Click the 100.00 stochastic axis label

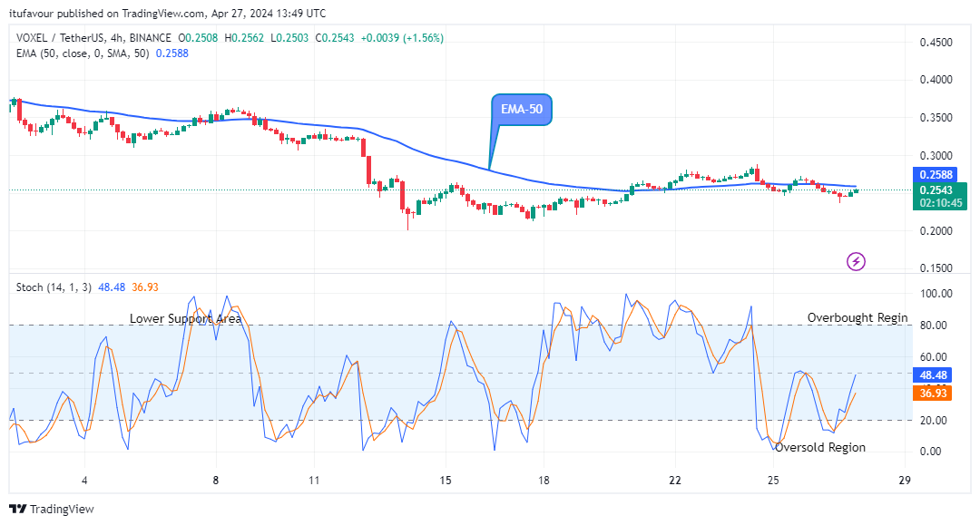[x=936, y=294]
